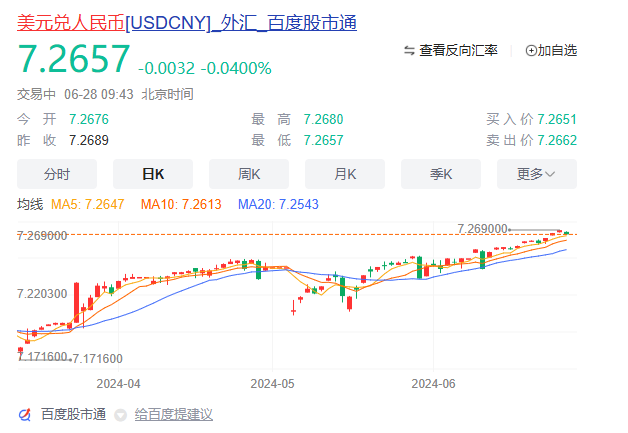Screen dimensions: 628x433
Task: Click the MA20: 7.2543 indicator label
Action: [x=278, y=204]
